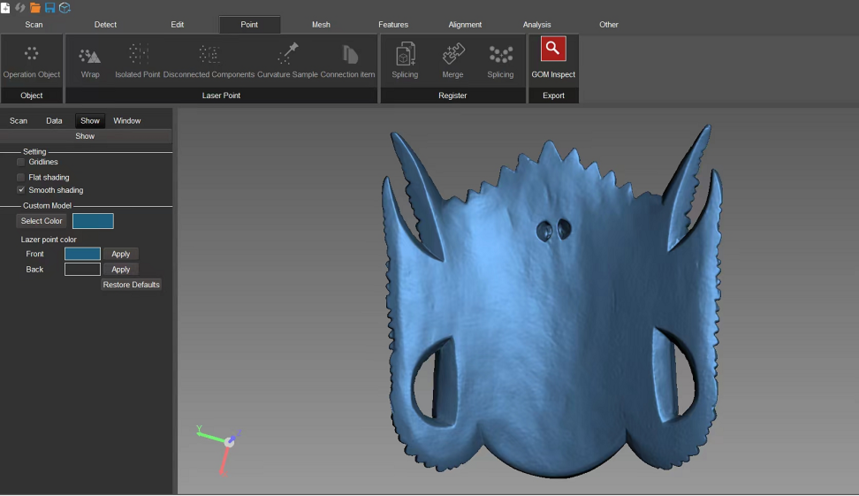Open the Analysis ribbon tab

coord(537,25)
